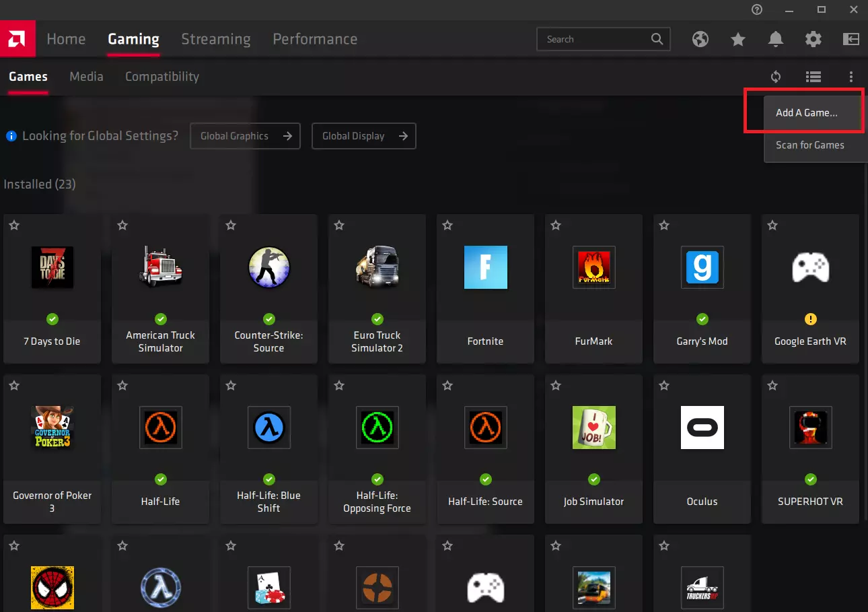
Task: Open the Spider-Man mask game icon
Action: 52,588
